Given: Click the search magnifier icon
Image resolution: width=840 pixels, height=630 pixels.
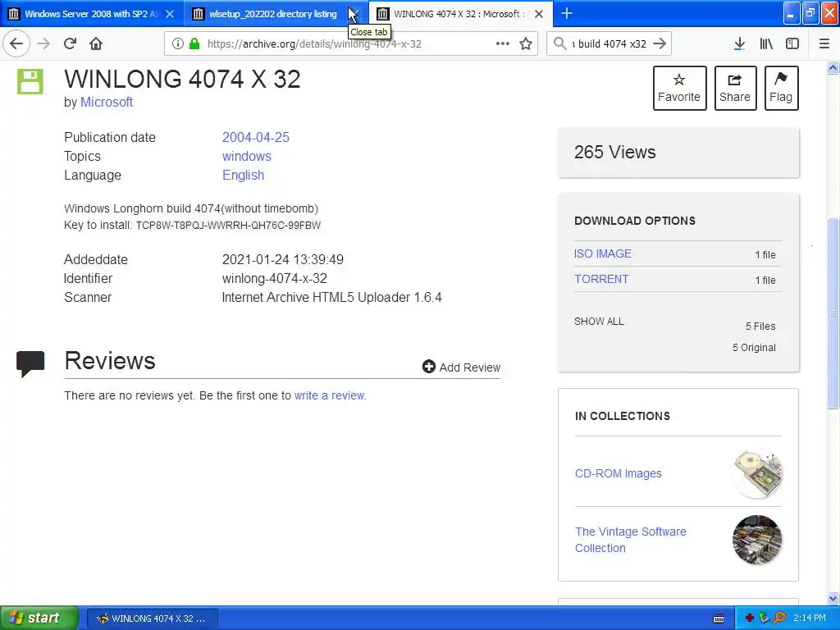Looking at the screenshot, I should coord(559,43).
